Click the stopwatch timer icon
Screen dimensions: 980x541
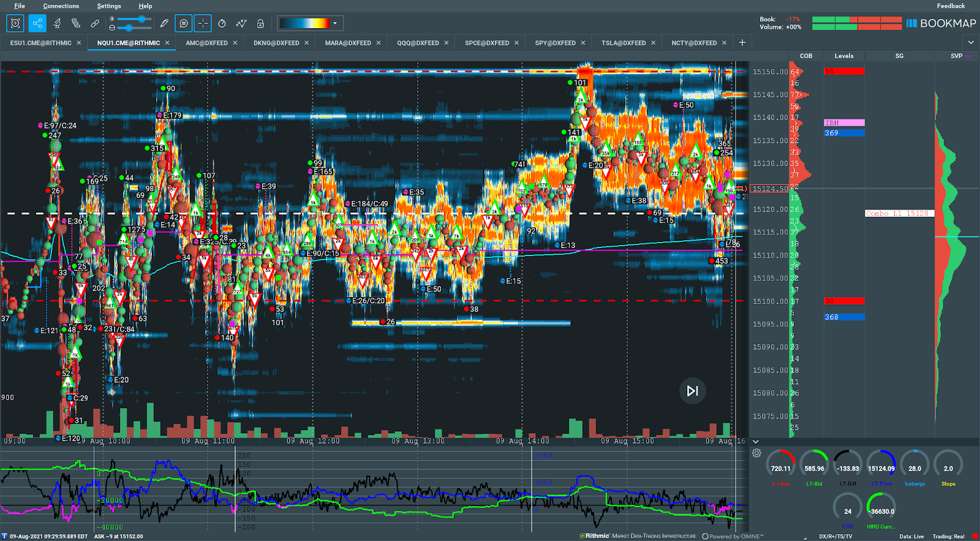222,23
